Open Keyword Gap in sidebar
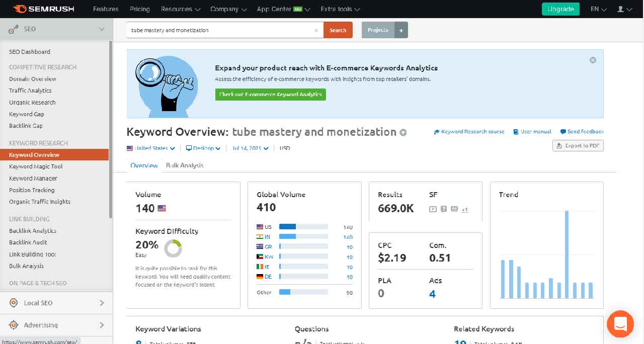Viewport: 644px width, 344px height. [27, 114]
